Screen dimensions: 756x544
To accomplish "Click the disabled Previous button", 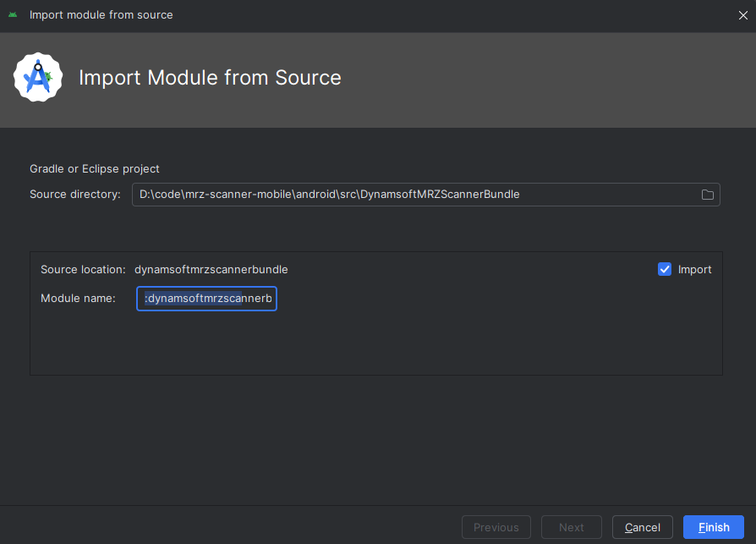I will click(x=496, y=526).
